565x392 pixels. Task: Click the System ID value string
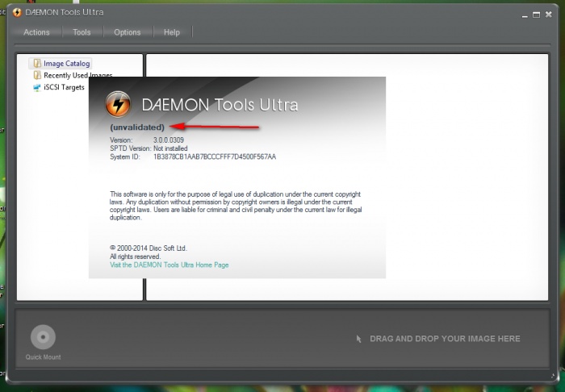click(x=215, y=156)
